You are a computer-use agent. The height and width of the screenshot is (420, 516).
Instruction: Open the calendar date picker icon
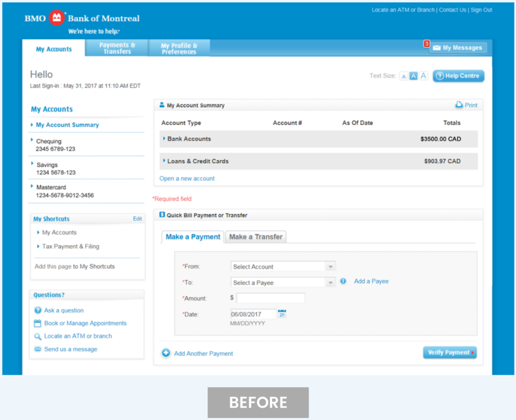click(282, 314)
